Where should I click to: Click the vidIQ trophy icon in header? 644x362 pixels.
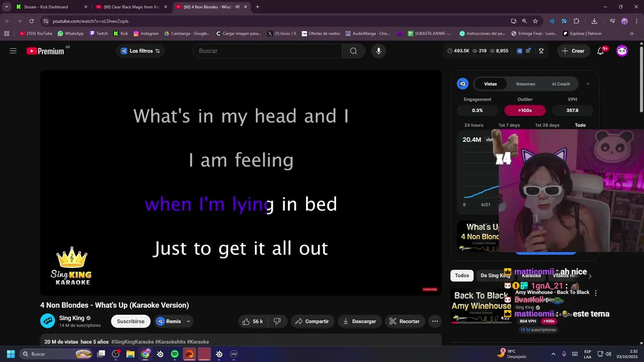point(541,51)
